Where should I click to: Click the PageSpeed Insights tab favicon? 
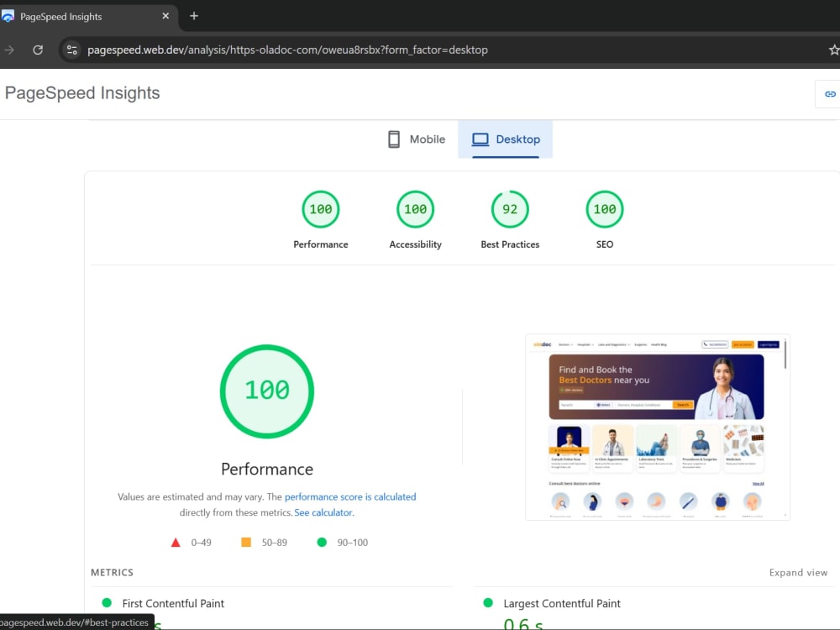[x=8, y=16]
